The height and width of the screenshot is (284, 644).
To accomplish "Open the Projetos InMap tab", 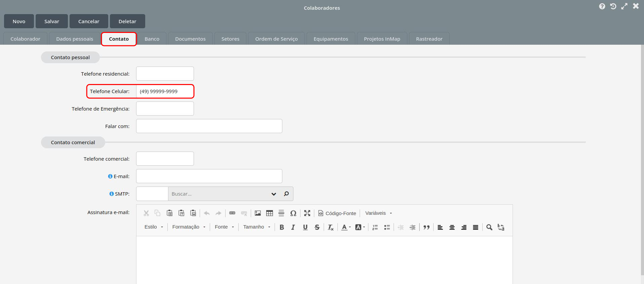I will click(x=382, y=39).
